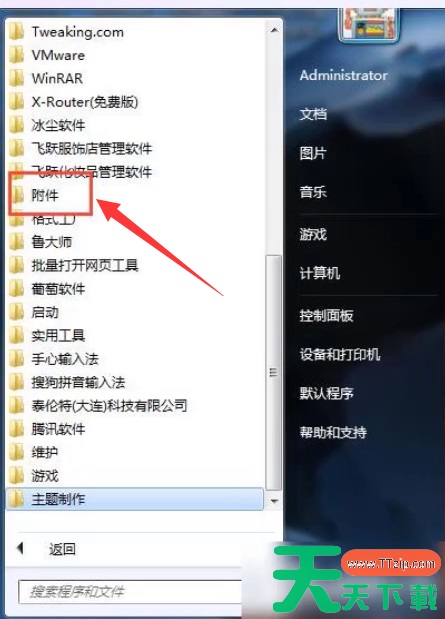Expand the 主题制作 highlighted folder

(x=135, y=499)
